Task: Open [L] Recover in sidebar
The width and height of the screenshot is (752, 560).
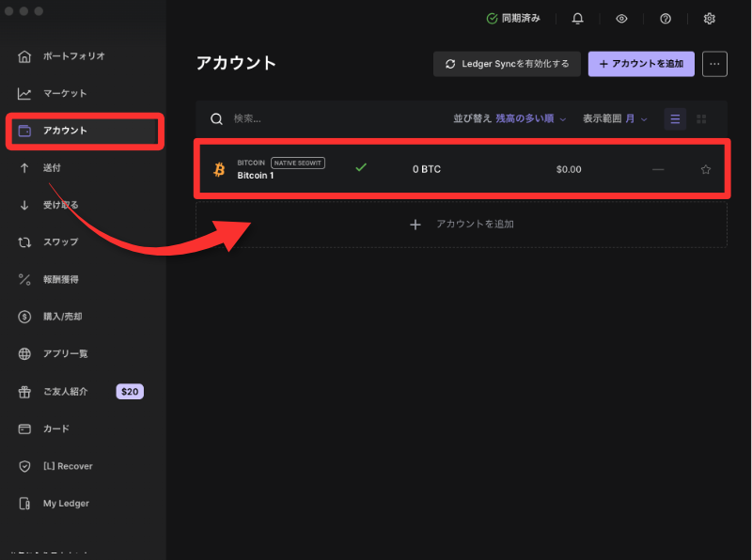Action: (68, 466)
